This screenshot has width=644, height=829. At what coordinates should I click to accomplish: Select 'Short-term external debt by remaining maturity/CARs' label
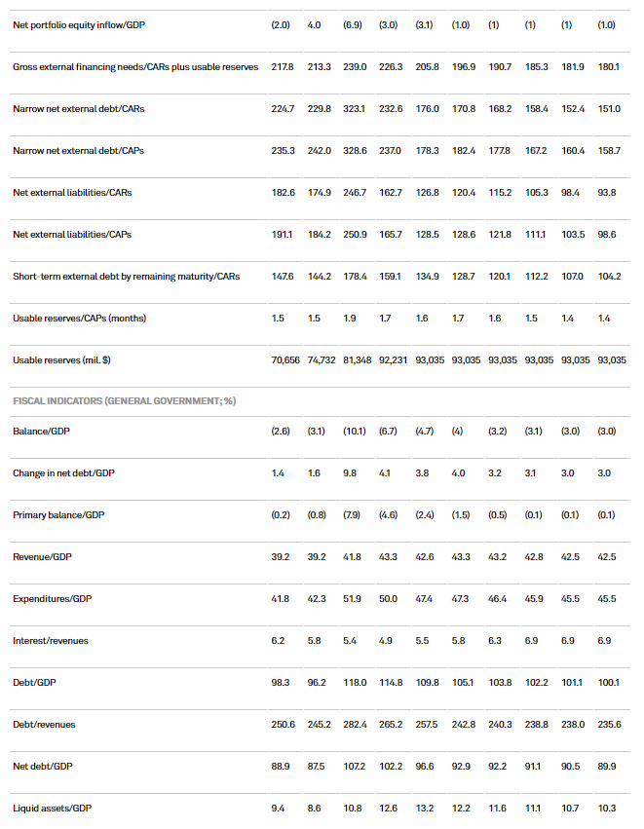tap(126, 276)
